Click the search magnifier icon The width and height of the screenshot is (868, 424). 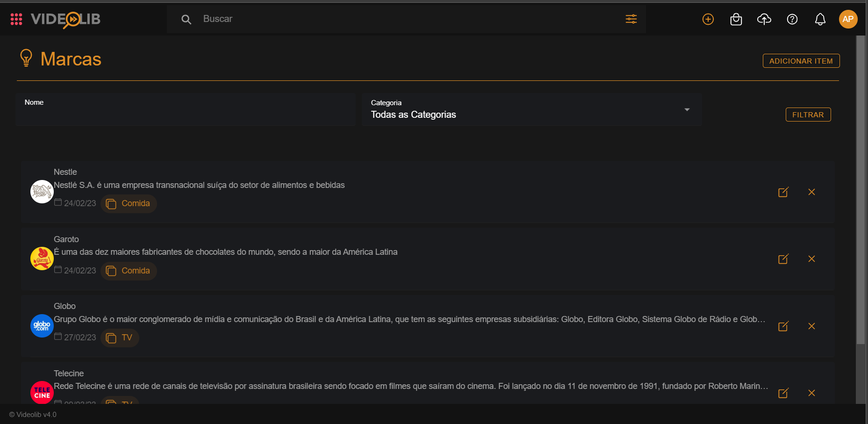186,19
